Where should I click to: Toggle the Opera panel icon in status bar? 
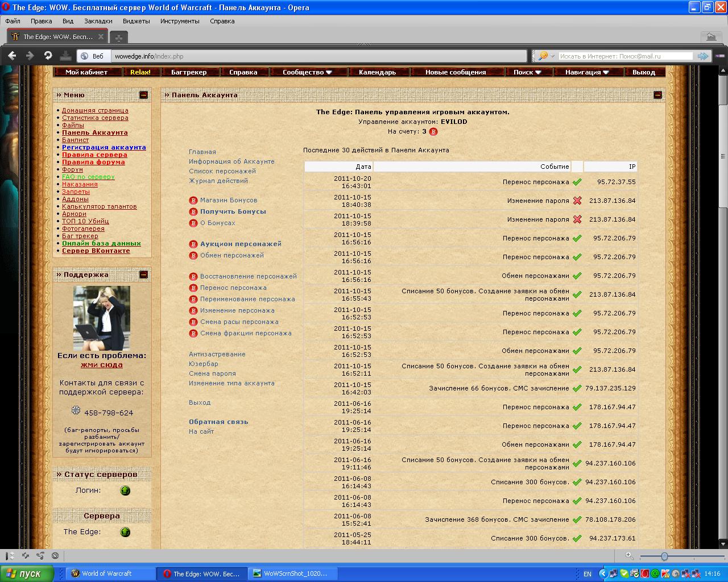(x=10, y=556)
